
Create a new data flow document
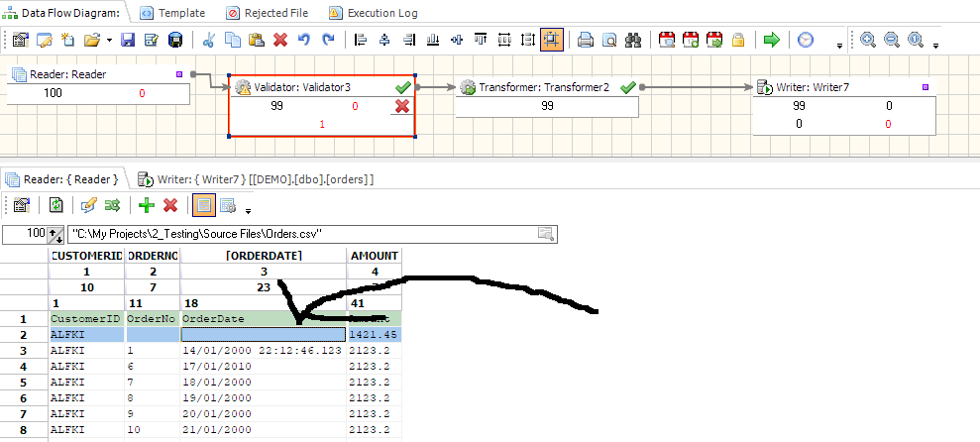[x=67, y=40]
